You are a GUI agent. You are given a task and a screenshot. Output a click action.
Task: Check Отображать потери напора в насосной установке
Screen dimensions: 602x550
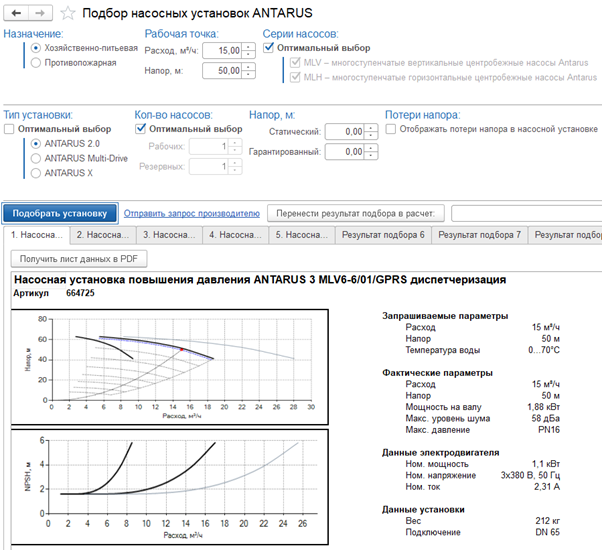390,129
